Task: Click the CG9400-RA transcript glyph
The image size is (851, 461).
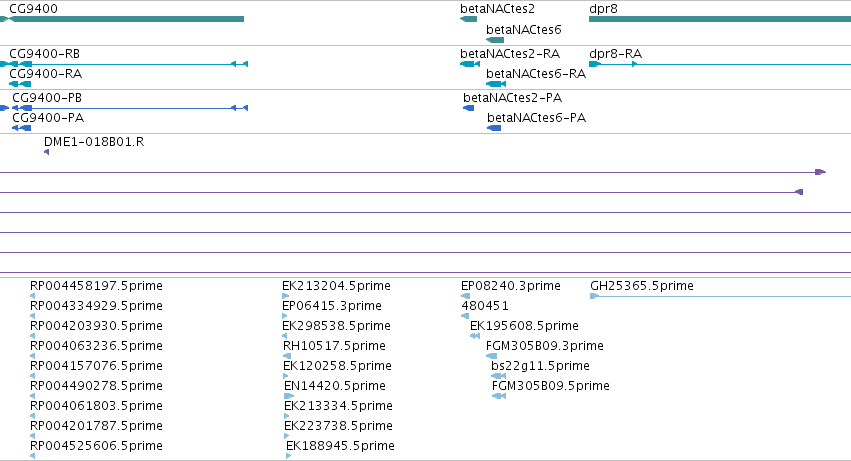Action: click(20, 84)
